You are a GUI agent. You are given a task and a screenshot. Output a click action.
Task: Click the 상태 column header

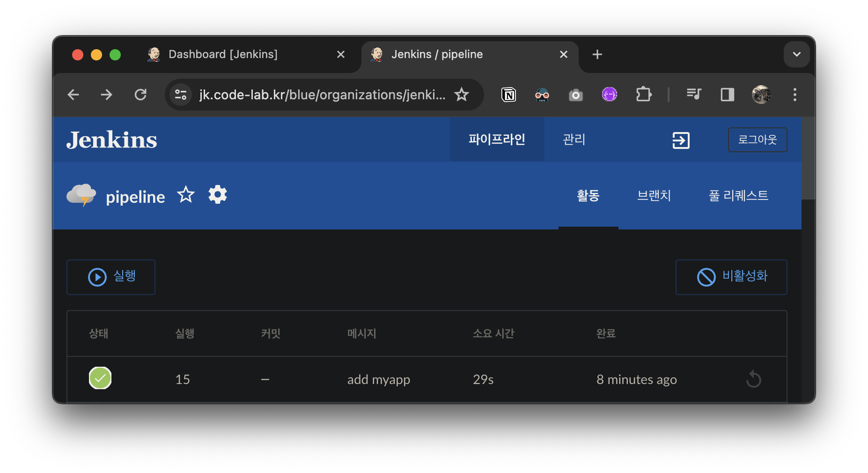tap(98, 333)
